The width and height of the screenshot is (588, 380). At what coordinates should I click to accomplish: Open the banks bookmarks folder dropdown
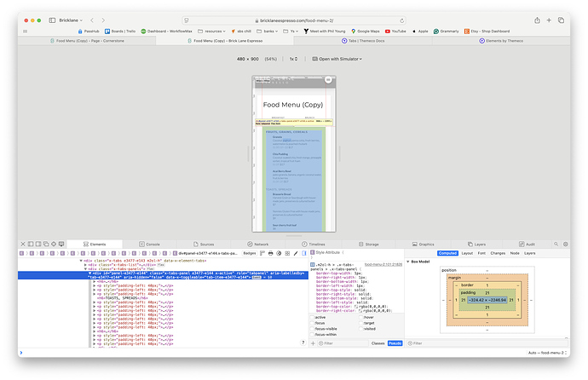[268, 32]
